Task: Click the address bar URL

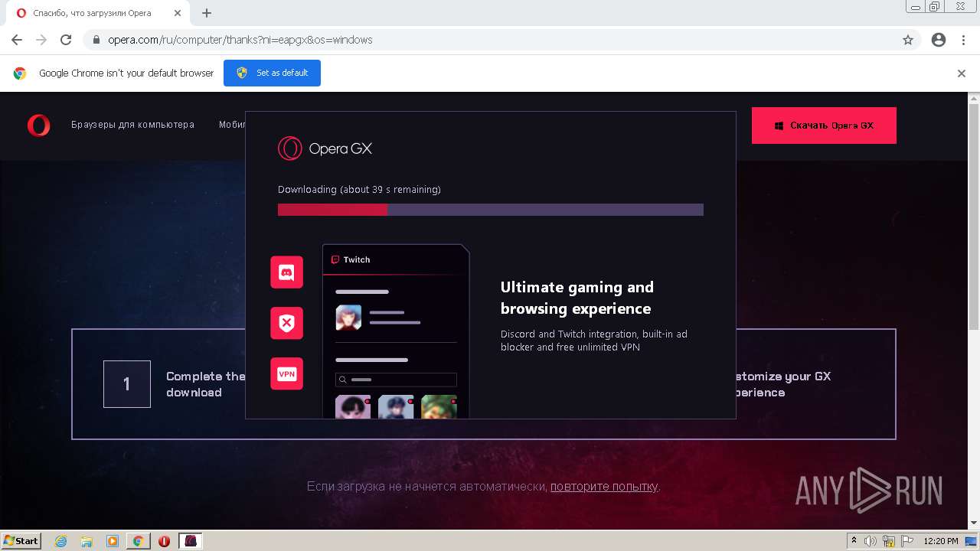Action: tap(240, 40)
